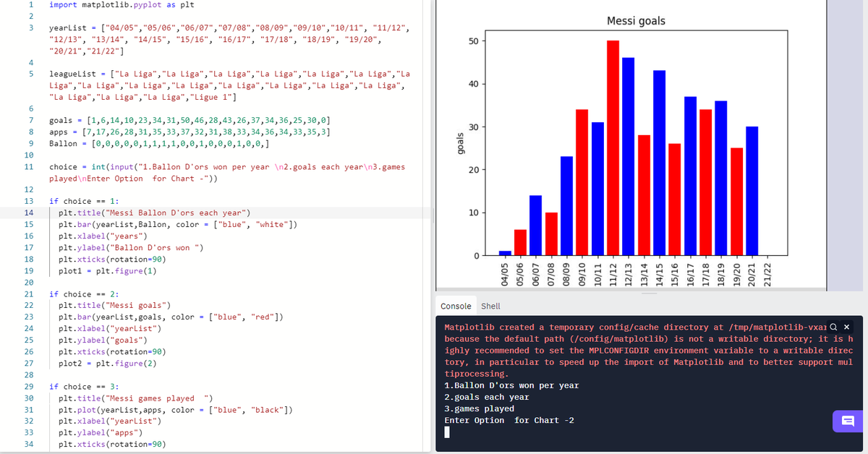Click the x-axis tick label 16/17
Screen dimensions: 868x454
(x=691, y=275)
